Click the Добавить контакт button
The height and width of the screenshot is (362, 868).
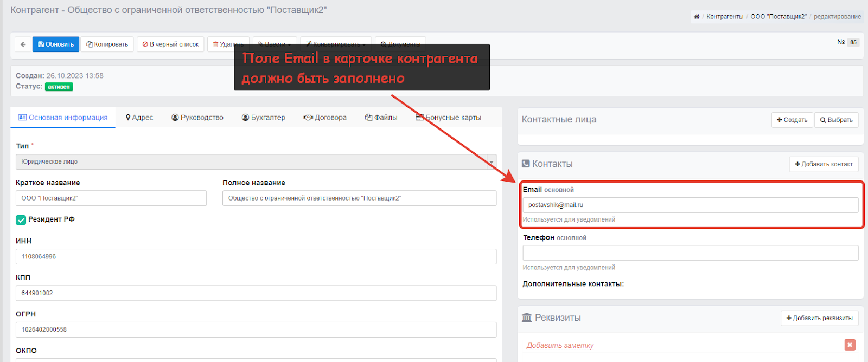(824, 164)
